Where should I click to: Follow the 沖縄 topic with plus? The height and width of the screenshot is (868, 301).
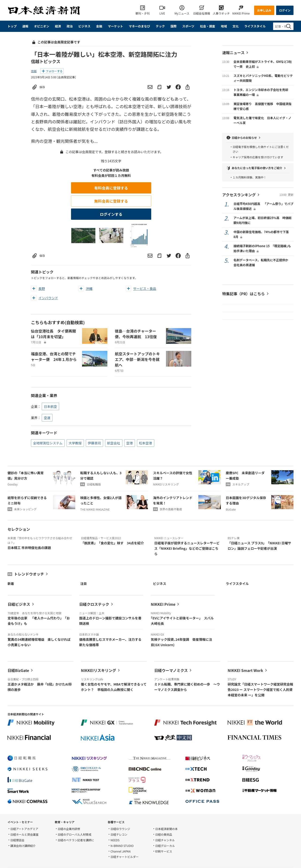(x=81, y=288)
